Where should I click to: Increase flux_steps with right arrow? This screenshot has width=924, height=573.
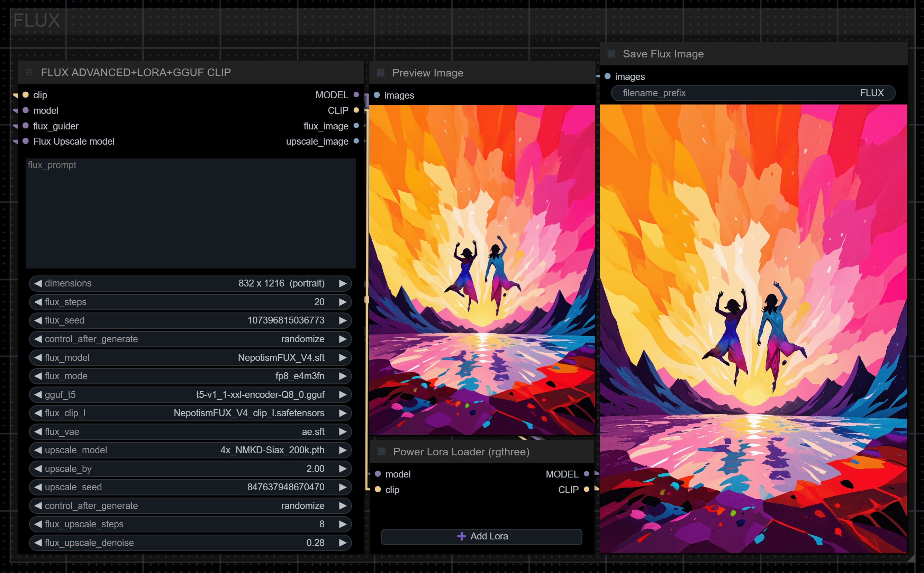pos(343,302)
